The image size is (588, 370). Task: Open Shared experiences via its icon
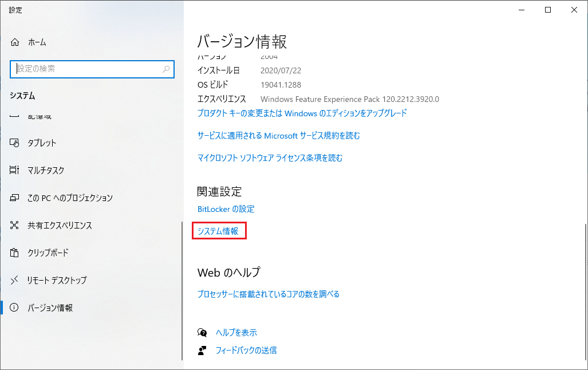coord(15,226)
